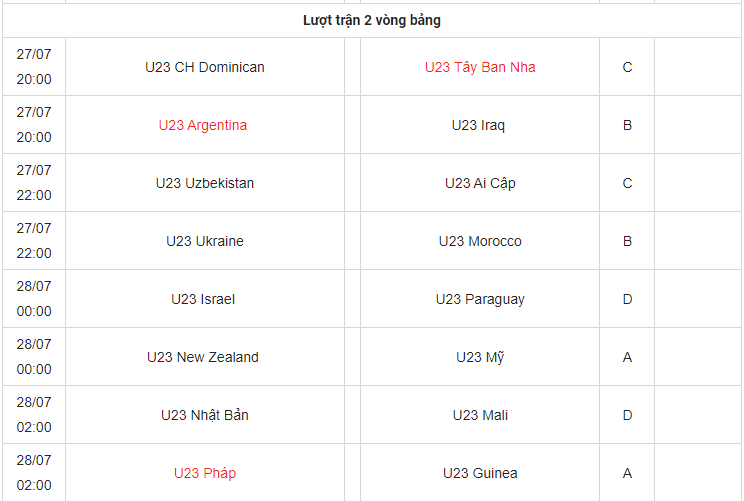Click the U23 Ukraine team name

pyautogui.click(x=205, y=241)
